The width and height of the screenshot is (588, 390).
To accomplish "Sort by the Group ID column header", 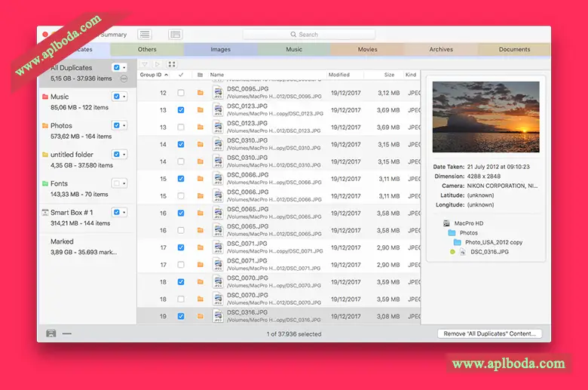I will pos(152,75).
